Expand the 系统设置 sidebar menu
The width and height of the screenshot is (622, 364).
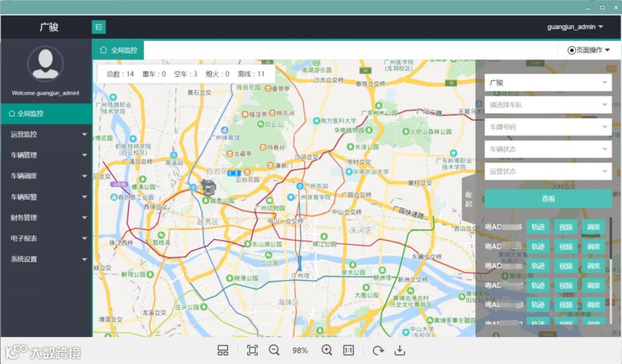(x=46, y=259)
